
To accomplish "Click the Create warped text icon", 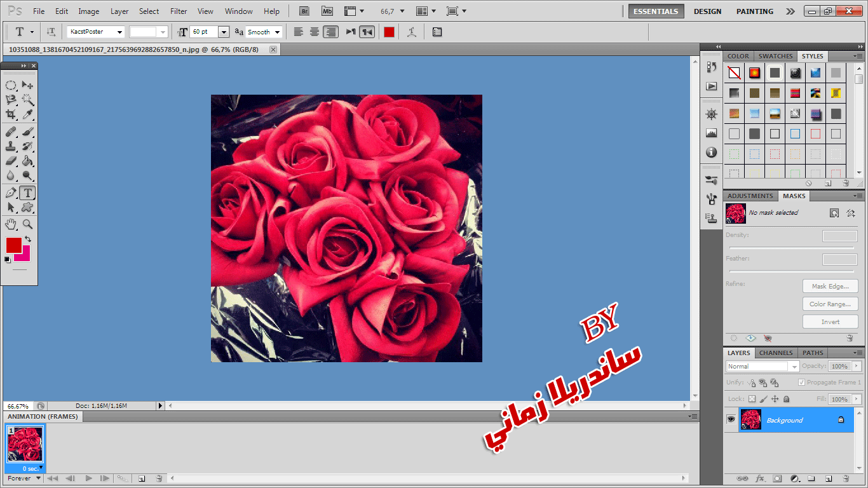I will pos(412,32).
